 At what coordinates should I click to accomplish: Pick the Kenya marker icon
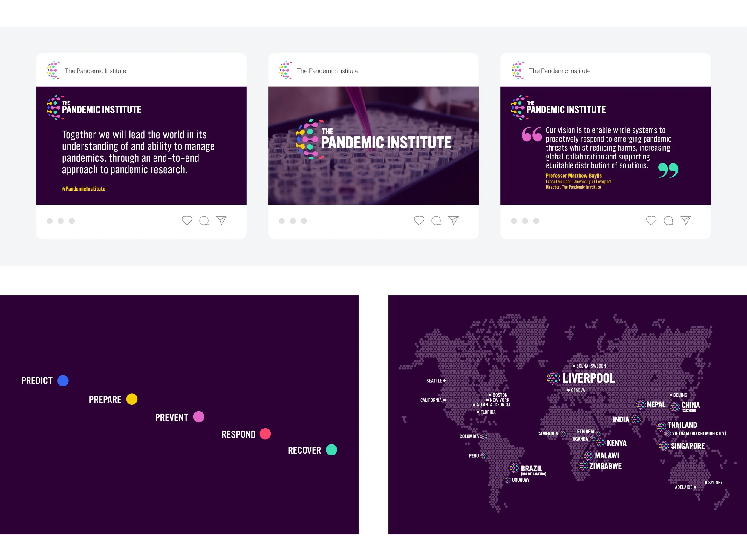tap(601, 442)
